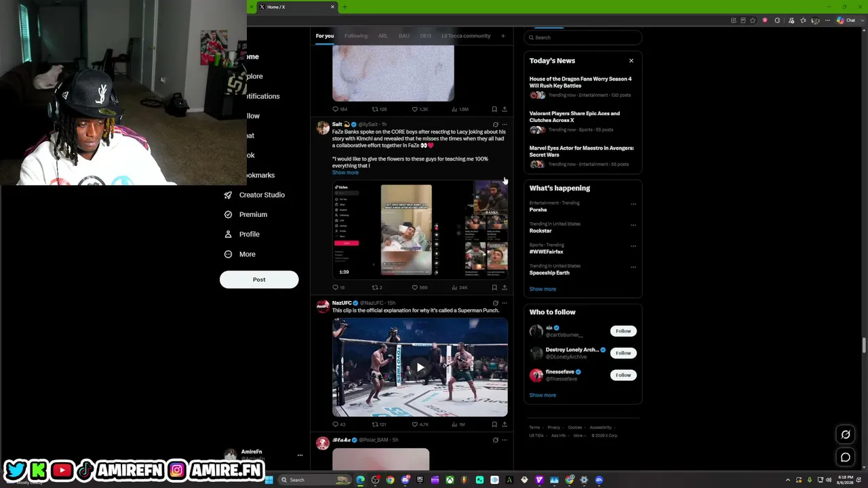Open Grok icon on the Blake post

pos(495,440)
